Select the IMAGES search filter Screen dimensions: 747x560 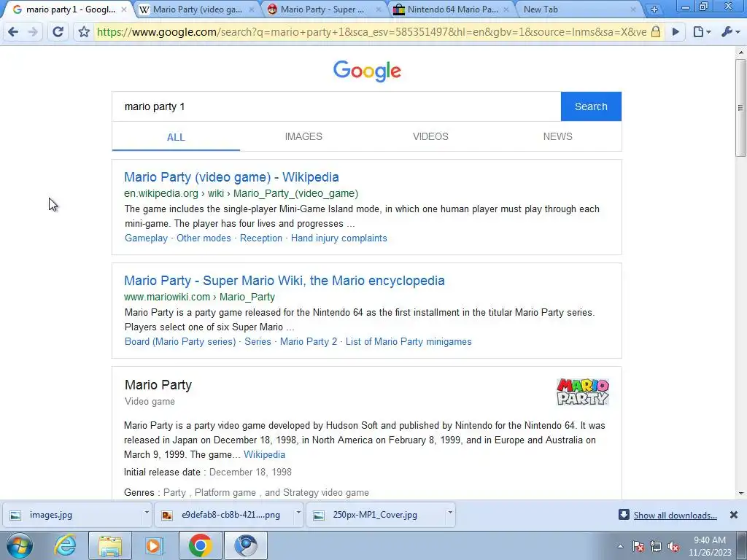click(303, 136)
